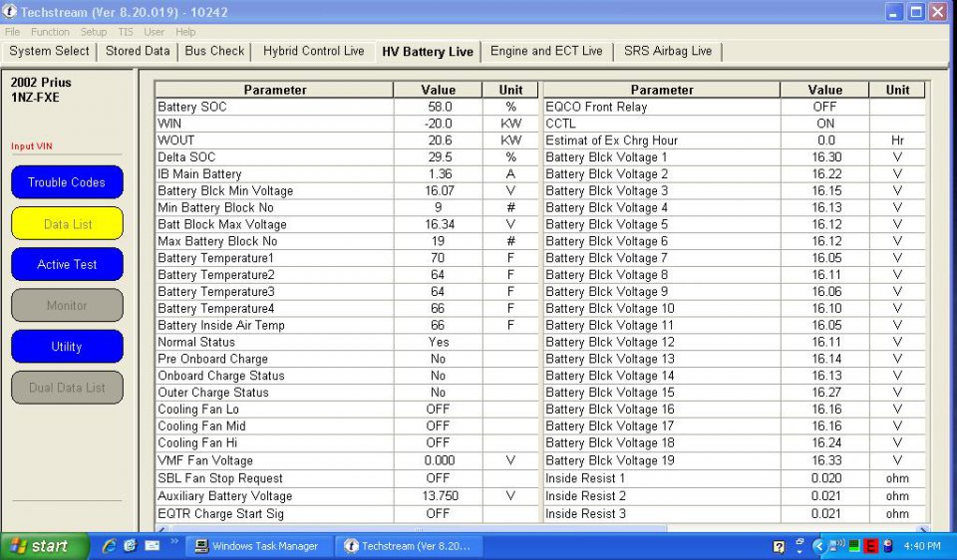Select the Normal Status row
The width and height of the screenshot is (957, 560).
click(x=347, y=342)
